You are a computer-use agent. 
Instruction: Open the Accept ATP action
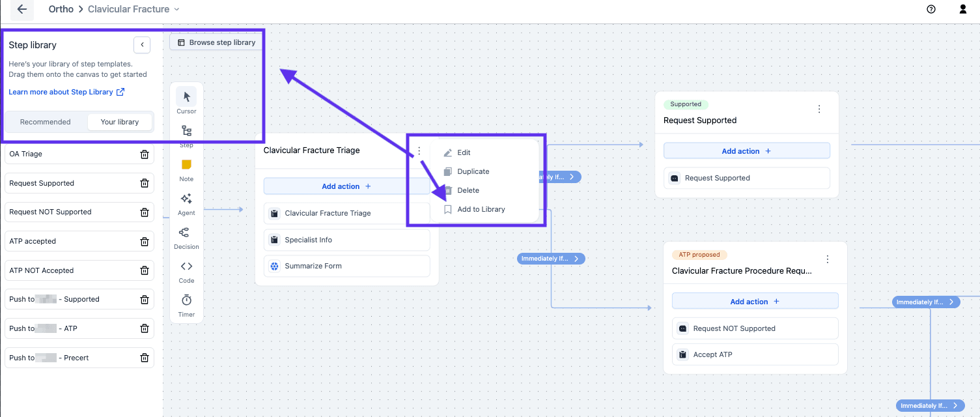(755, 354)
